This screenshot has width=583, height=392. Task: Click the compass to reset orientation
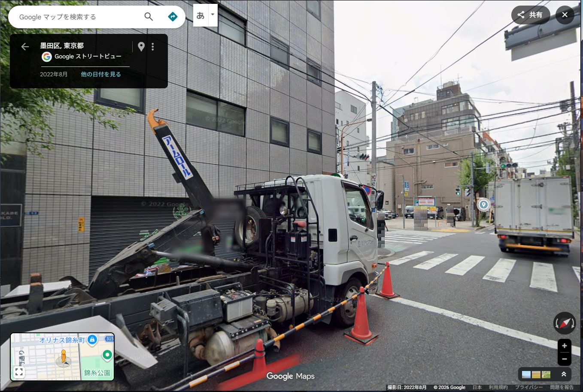click(x=565, y=323)
